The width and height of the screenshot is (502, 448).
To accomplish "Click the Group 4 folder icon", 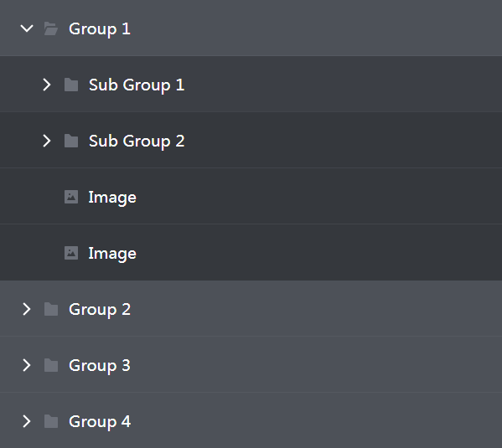I will 51,421.
